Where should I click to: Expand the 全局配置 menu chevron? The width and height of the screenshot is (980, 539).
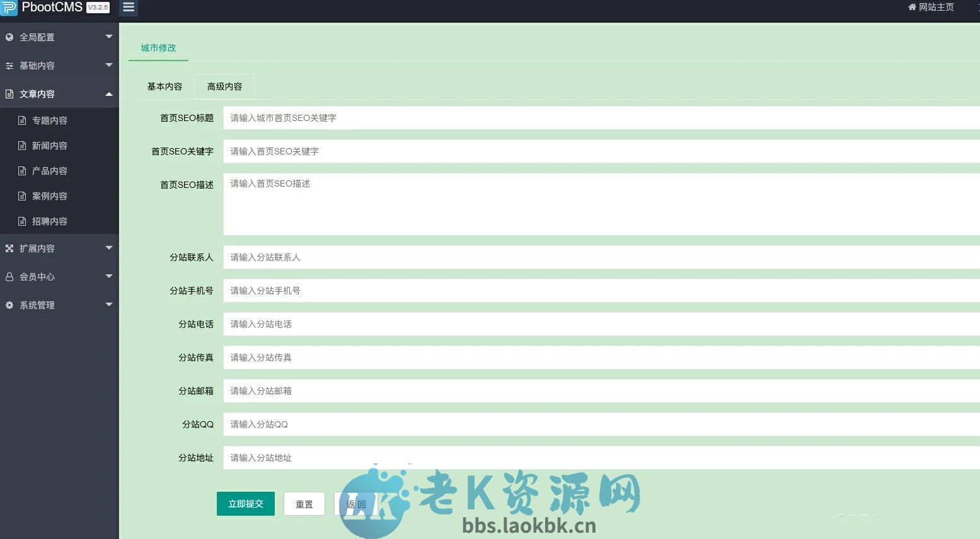point(108,37)
